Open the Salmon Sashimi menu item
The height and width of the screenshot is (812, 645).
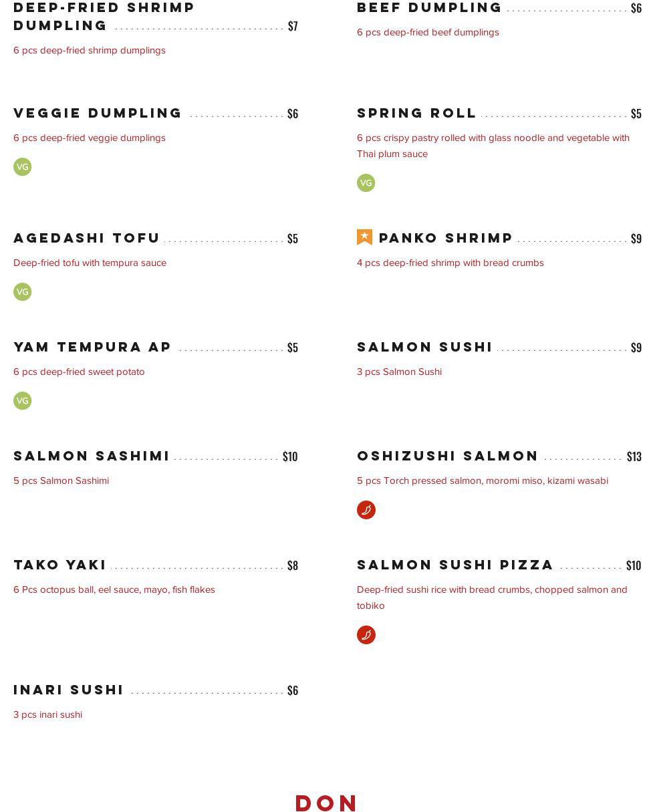pyautogui.click(x=92, y=456)
